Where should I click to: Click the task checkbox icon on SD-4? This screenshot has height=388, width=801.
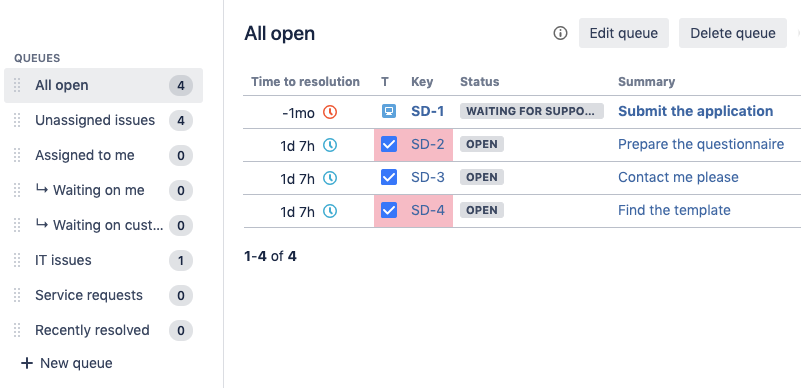coord(389,210)
